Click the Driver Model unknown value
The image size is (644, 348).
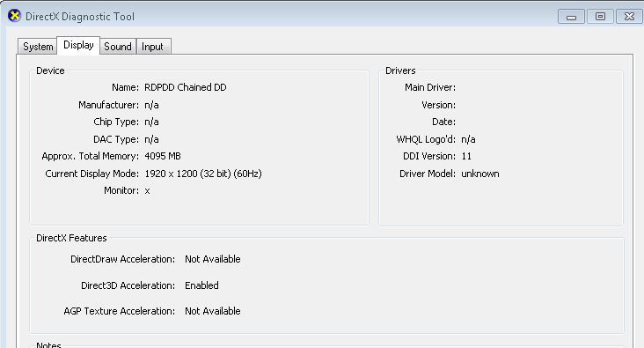[x=480, y=174]
